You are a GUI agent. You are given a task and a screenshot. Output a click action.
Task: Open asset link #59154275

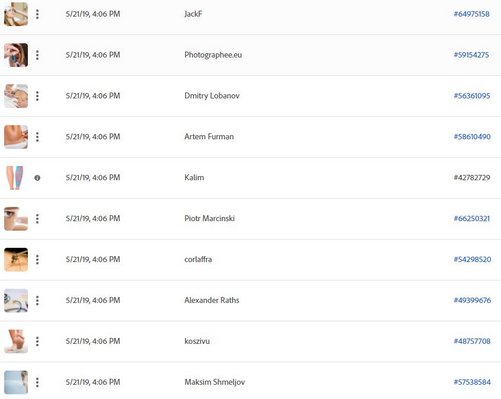471,55
